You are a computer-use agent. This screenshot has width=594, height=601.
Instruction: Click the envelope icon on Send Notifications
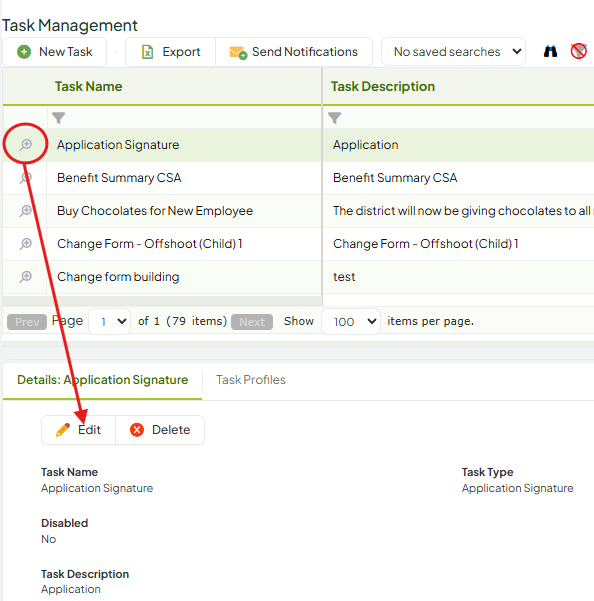(238, 53)
